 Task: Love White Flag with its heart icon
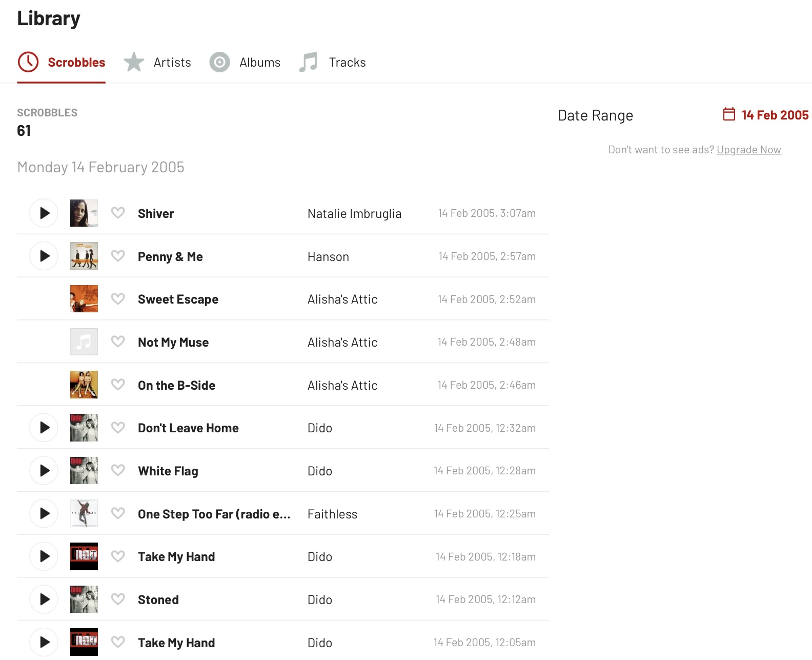click(118, 470)
